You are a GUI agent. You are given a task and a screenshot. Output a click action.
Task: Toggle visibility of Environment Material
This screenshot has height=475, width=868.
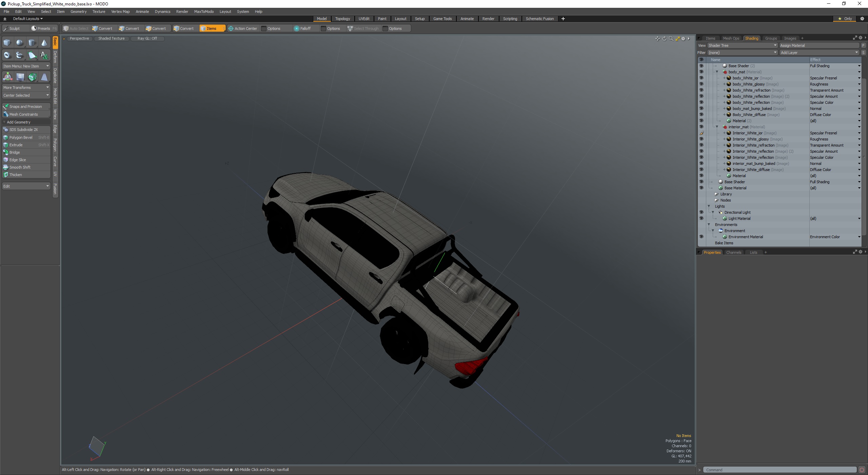coord(701,237)
